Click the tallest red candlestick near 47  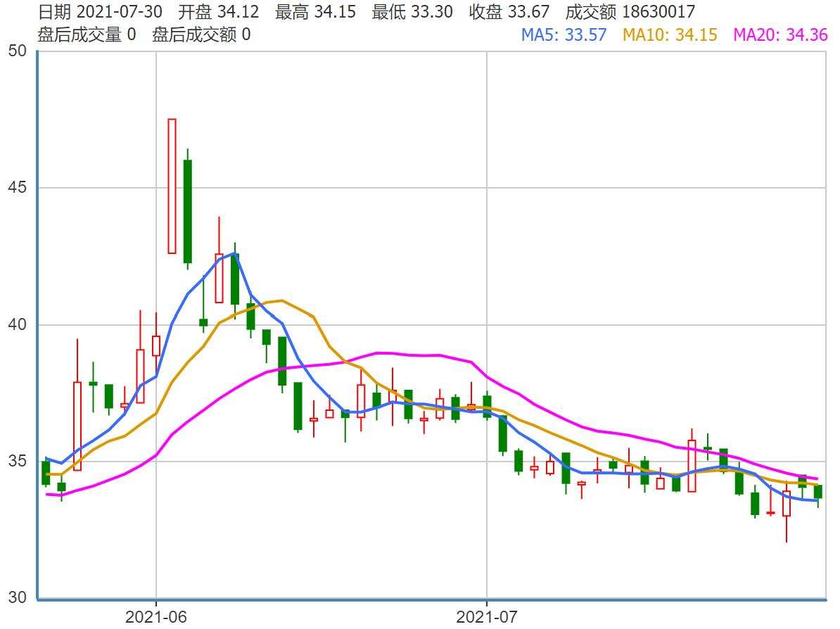click(172, 186)
